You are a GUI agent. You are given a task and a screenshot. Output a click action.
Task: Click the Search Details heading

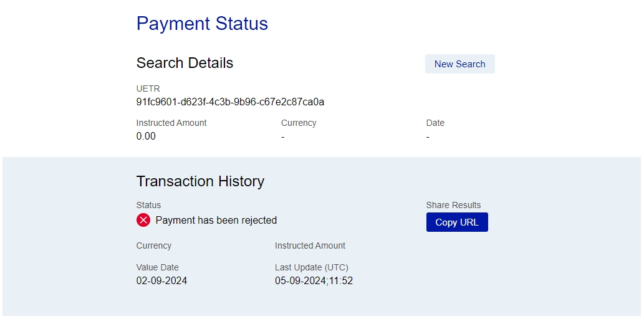coord(185,63)
